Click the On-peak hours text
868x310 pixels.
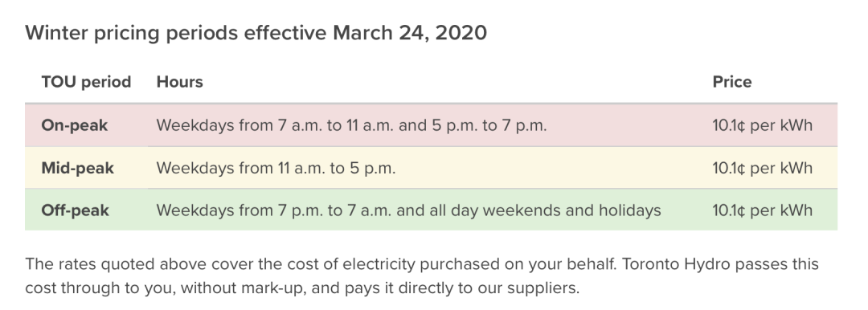(x=351, y=125)
